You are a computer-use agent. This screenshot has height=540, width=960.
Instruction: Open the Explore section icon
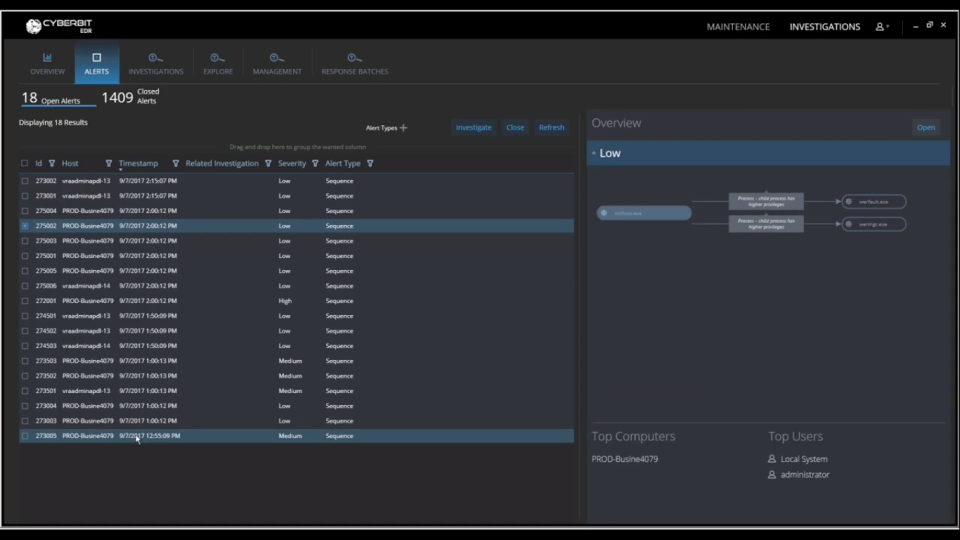217,58
